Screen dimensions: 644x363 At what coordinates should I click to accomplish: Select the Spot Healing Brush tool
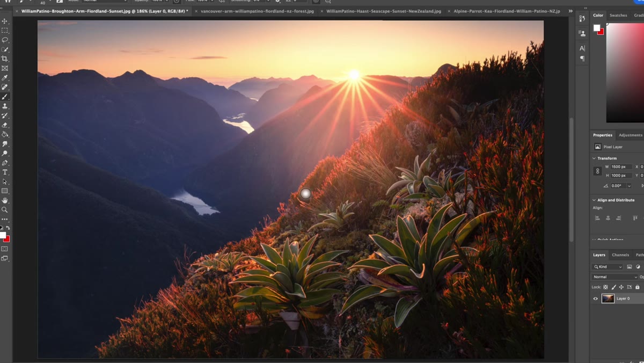[5, 87]
